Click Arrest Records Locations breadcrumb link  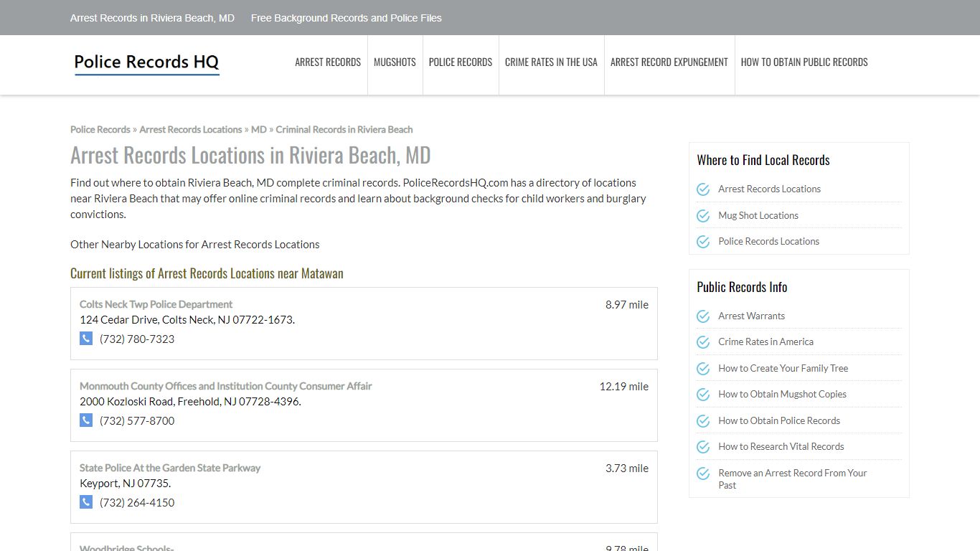tap(190, 129)
